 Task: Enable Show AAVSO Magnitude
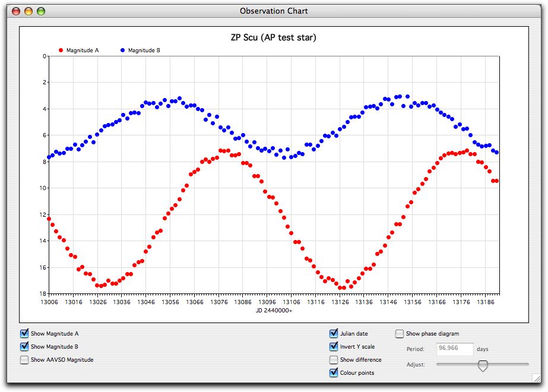coord(24,360)
